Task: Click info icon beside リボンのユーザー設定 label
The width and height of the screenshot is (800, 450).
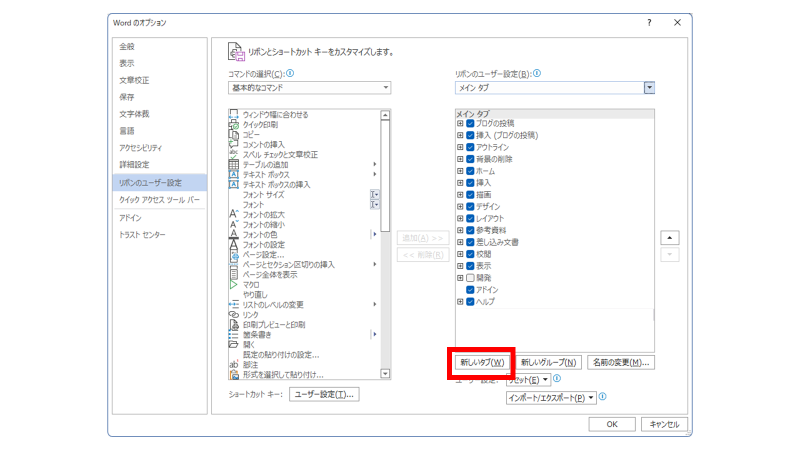Action: point(537,73)
